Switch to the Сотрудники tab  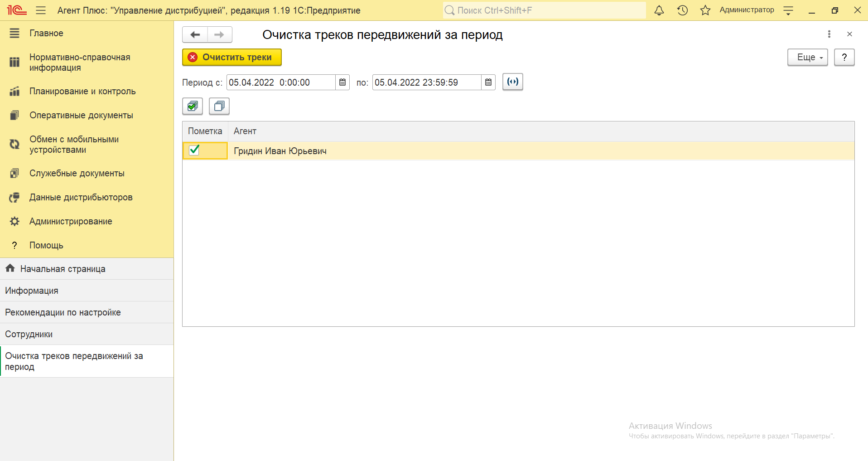coord(29,334)
